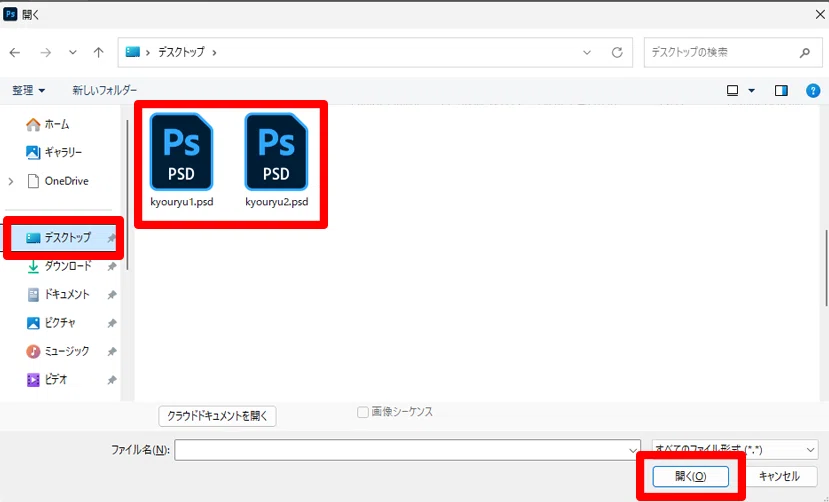This screenshot has width=829, height=502.
Task: Enable the 画像シーケンス checkbox
Action: (x=363, y=412)
